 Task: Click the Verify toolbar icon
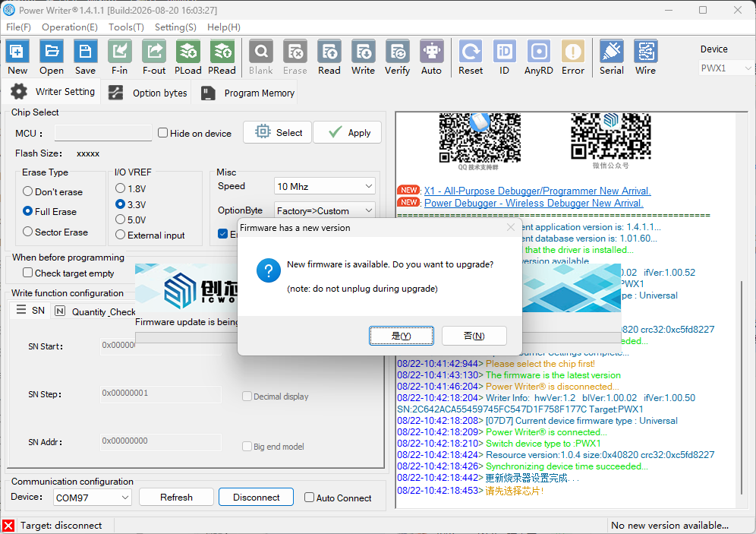397,52
